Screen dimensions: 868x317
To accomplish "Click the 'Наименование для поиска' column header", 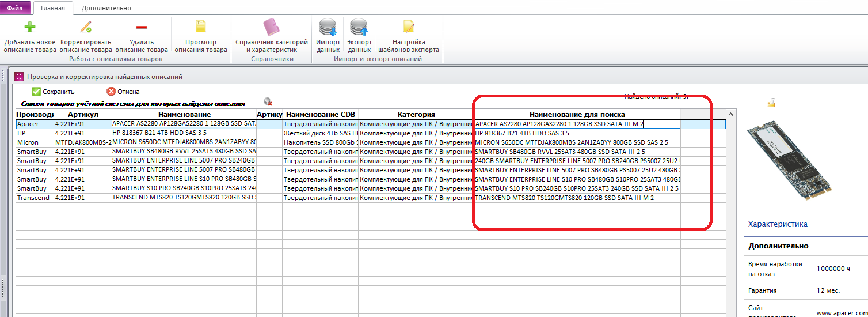I will (x=577, y=114).
